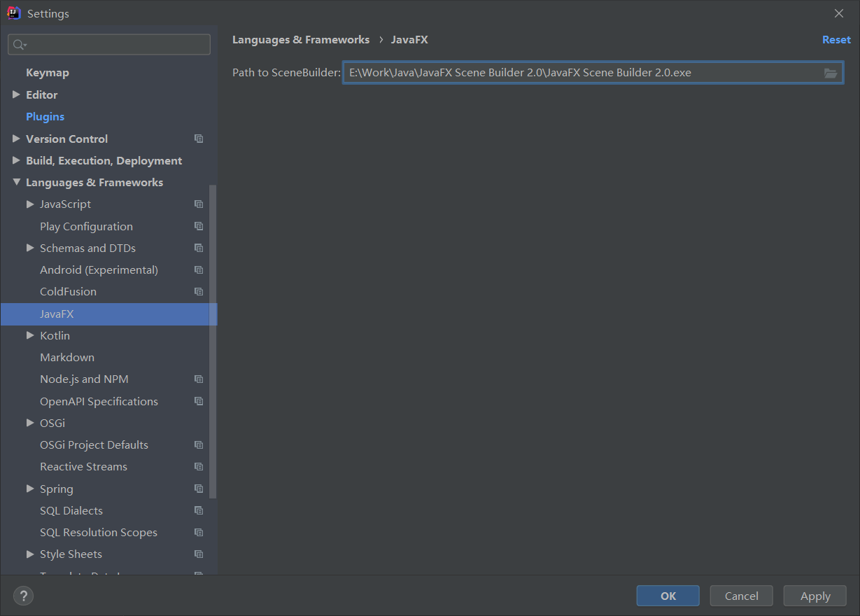Viewport: 860px width, 616px height.
Task: Click project-level icon beside JavaScript
Action: (199, 204)
